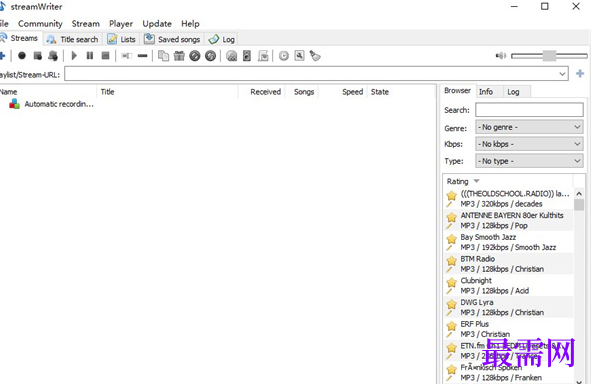The height and width of the screenshot is (384, 594).
Task: Select ANTENNE BAYERN 80er Kulthits stream
Action: (509, 220)
